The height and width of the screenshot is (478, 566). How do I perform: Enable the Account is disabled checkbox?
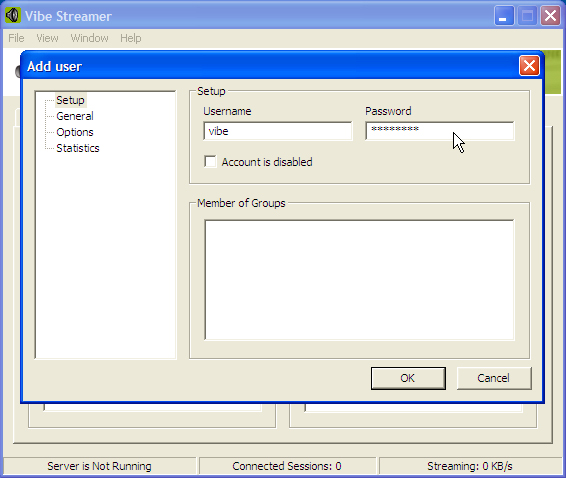(210, 161)
